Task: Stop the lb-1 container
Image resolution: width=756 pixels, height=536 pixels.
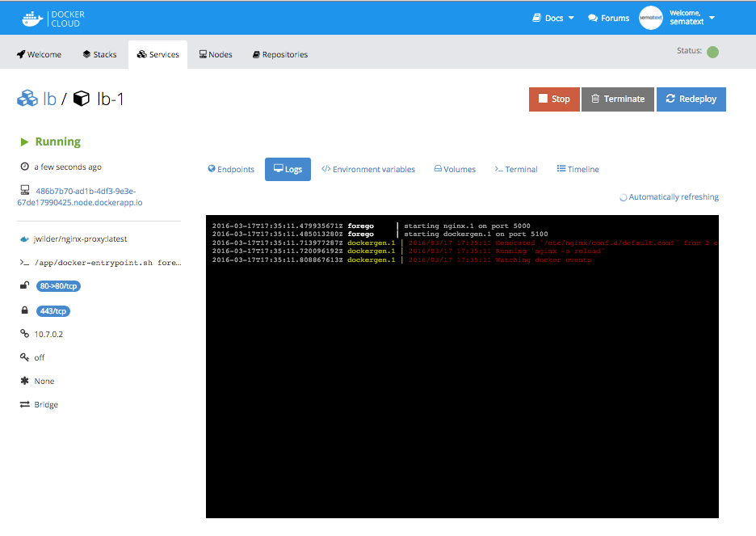Action: pos(554,99)
